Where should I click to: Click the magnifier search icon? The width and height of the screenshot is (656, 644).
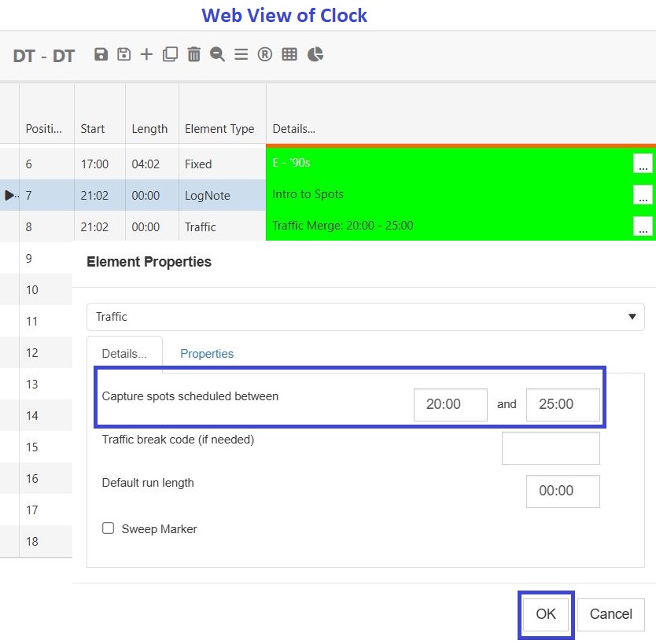click(x=218, y=55)
